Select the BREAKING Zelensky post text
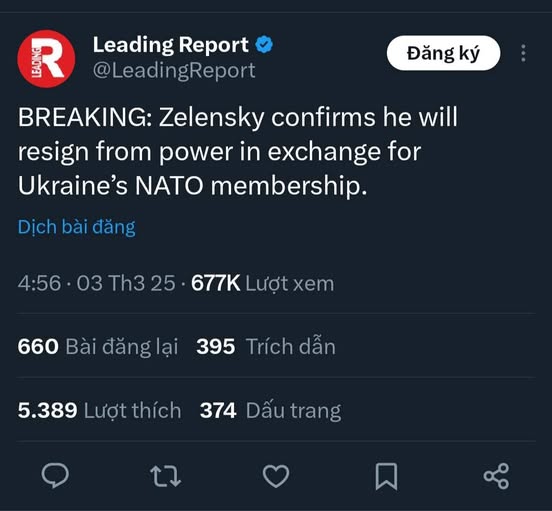Image resolution: width=552 pixels, height=511 pixels. point(238,151)
